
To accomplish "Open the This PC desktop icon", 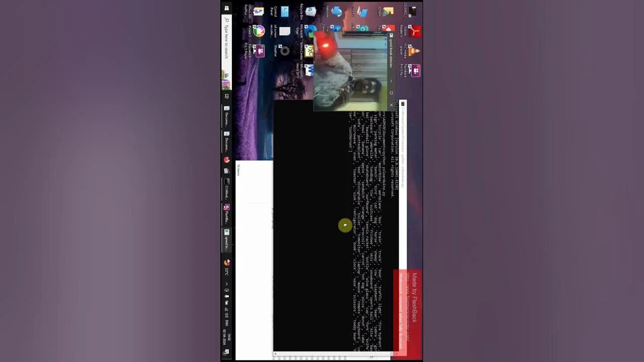I will (359, 12).
